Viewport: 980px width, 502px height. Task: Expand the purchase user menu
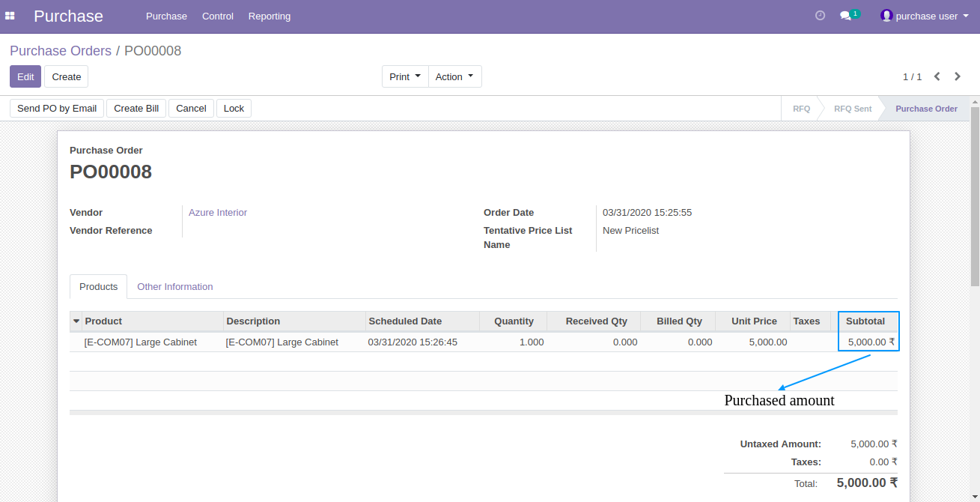[x=925, y=16]
